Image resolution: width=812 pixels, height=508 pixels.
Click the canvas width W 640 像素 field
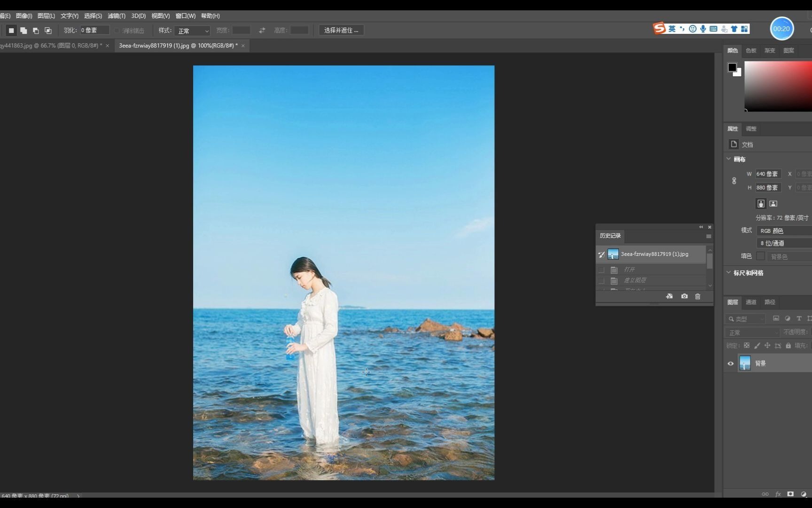point(768,174)
